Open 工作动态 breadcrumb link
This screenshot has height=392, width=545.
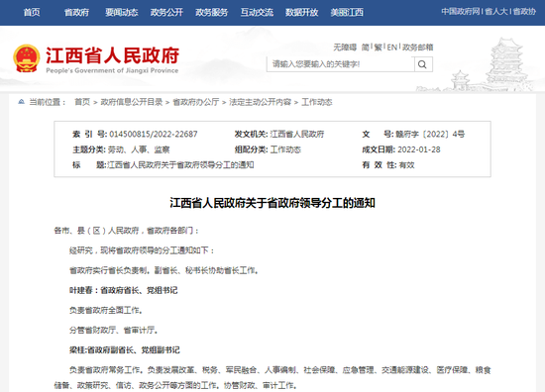317,102
